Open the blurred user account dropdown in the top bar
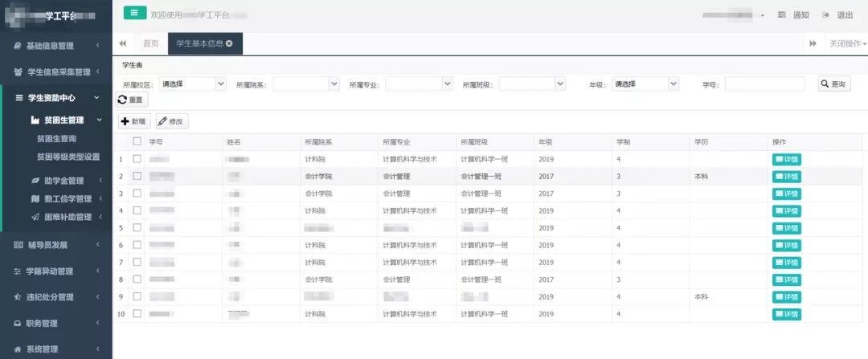Viewport: 868px width, 359px height. tap(734, 15)
